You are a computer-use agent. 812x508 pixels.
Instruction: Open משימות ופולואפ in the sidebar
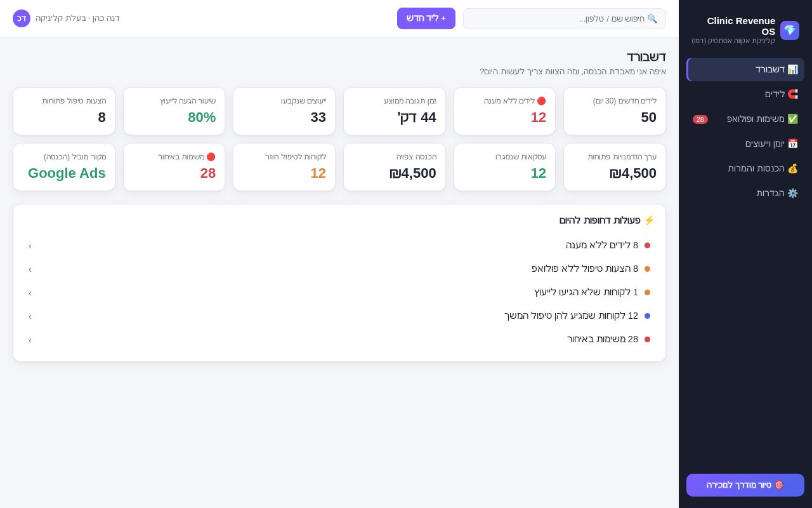(x=745, y=119)
